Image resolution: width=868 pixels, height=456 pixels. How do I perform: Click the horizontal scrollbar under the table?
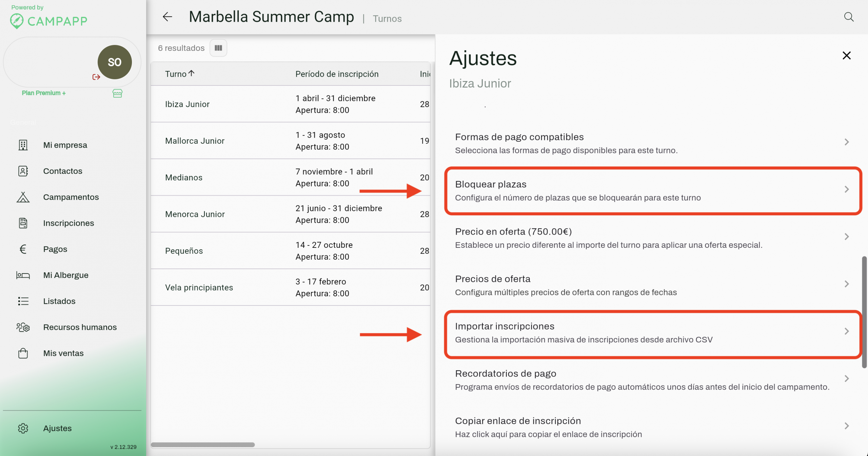[x=203, y=444]
